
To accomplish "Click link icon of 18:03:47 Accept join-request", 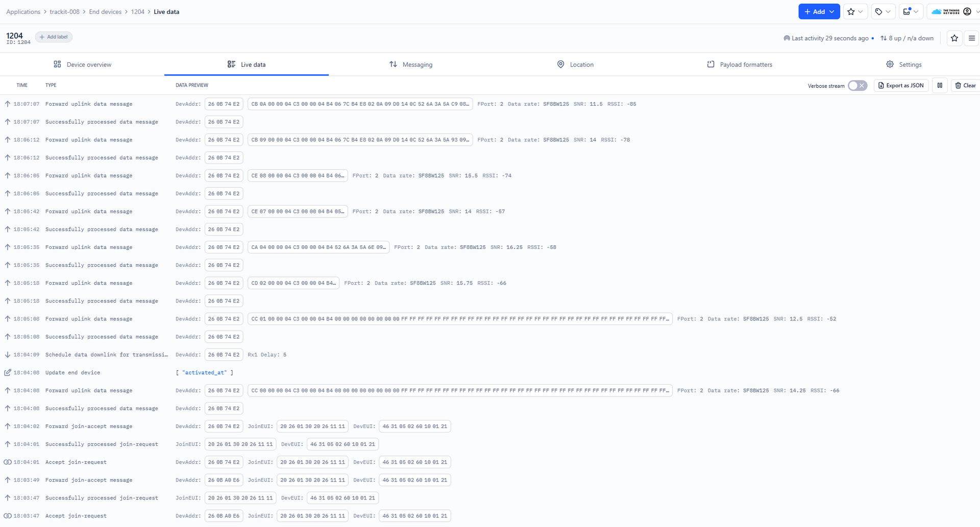I will [8, 516].
